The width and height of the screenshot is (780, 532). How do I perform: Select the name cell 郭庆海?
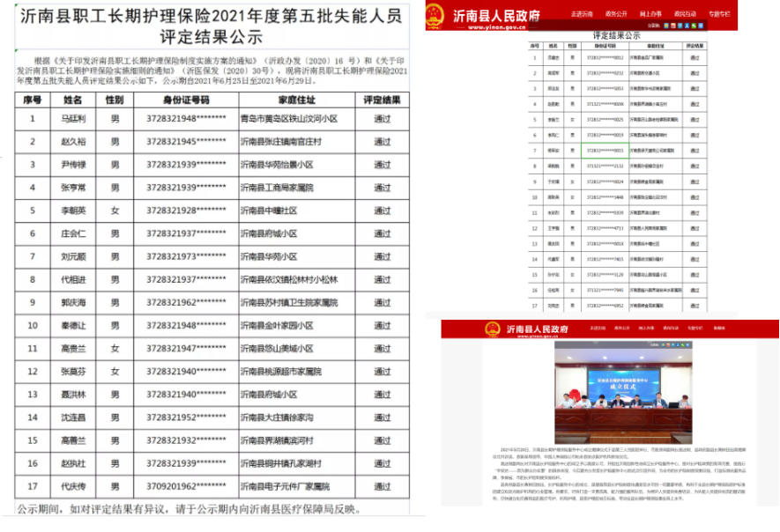73,303
